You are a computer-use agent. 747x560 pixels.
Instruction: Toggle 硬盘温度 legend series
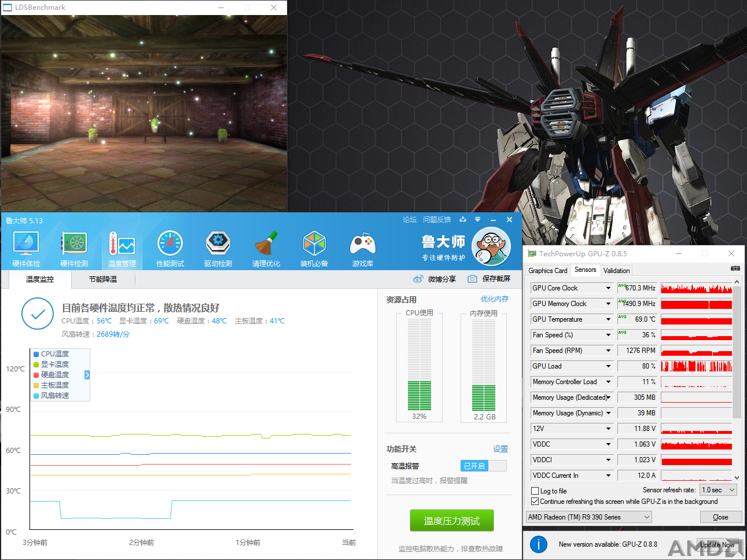(x=51, y=375)
